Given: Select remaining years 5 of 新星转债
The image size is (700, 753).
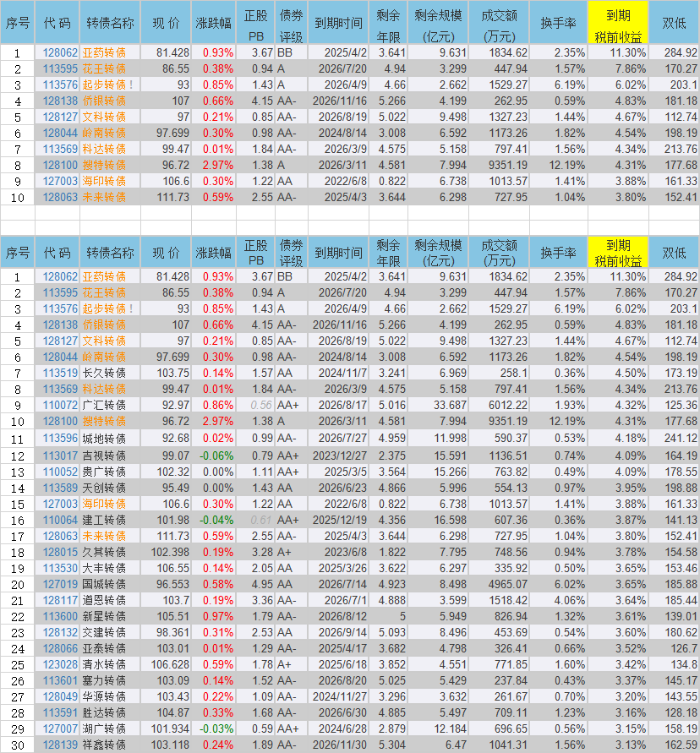Looking at the screenshot, I should (402, 617).
